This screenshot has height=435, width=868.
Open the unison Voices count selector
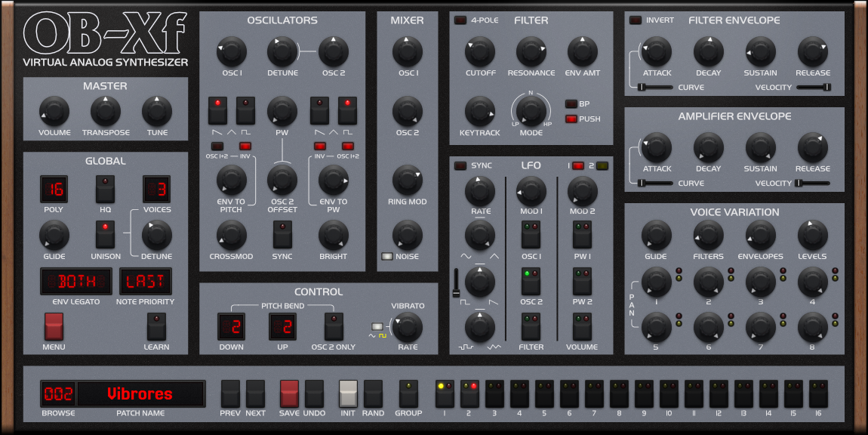(x=157, y=190)
